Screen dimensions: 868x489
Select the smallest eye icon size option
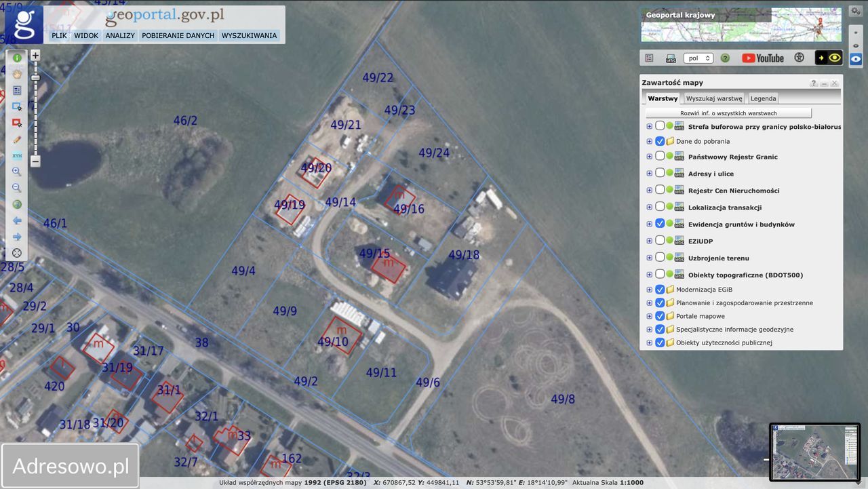click(856, 31)
